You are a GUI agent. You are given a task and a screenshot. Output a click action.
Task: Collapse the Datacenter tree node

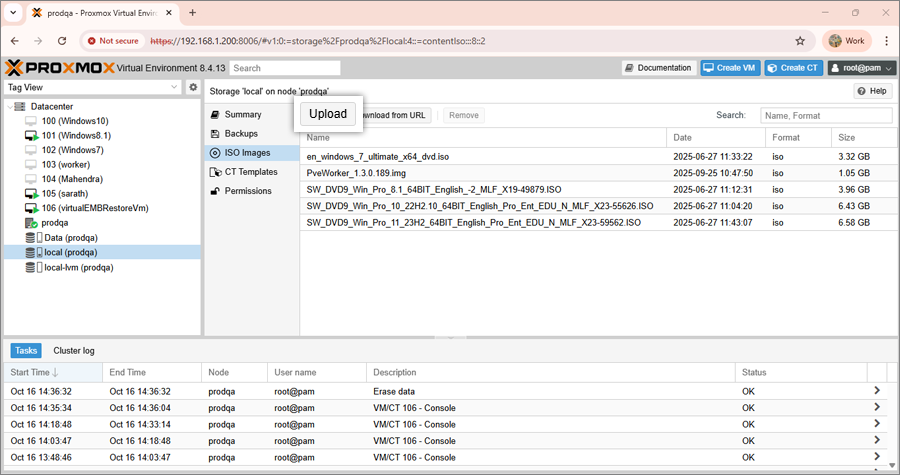pos(9,107)
